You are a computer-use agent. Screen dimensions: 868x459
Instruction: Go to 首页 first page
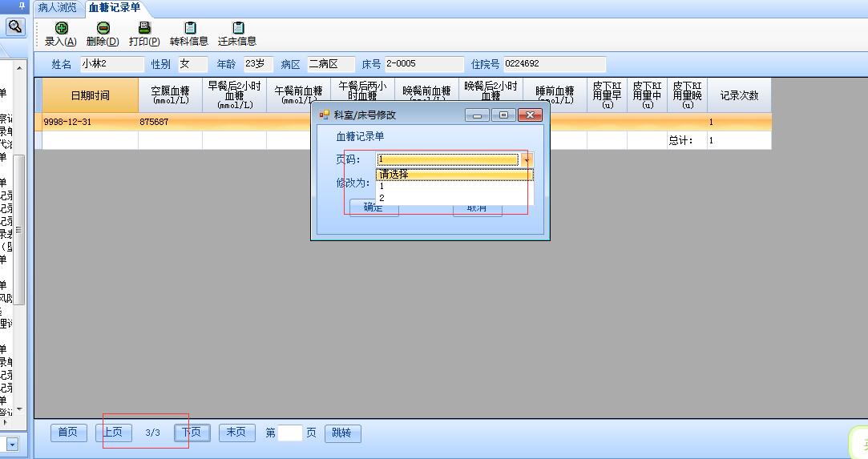(x=69, y=433)
